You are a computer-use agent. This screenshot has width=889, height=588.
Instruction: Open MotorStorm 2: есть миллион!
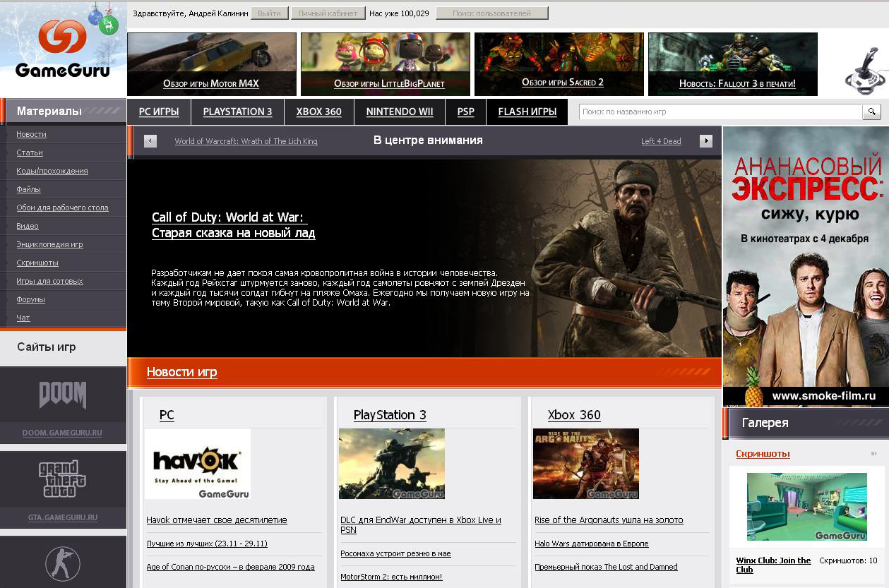tap(391, 577)
